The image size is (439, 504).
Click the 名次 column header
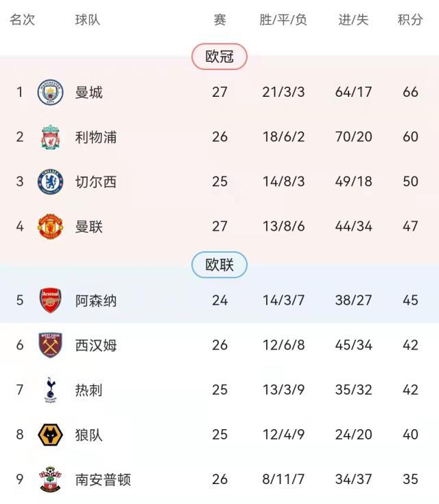pyautogui.click(x=22, y=20)
